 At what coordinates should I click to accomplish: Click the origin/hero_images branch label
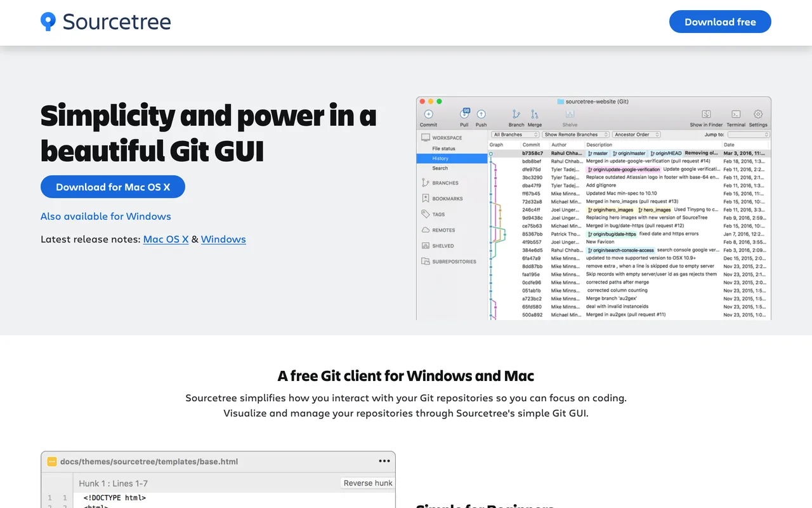[610, 210]
